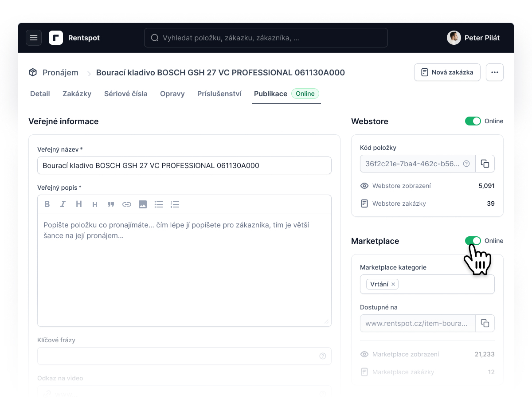Image resolution: width=532 pixels, height=399 pixels.
Task: Click the search field in header
Action: pos(266,38)
